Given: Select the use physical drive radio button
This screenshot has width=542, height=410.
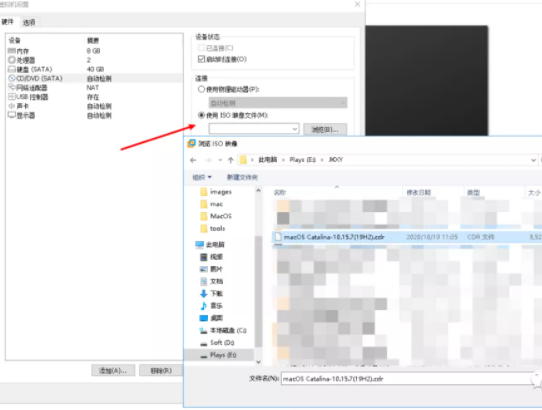Looking at the screenshot, I should 201,89.
